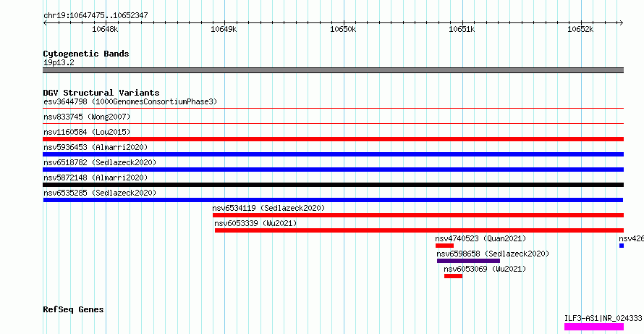Click the gray 19p13.2 cytogenetic band
The image size is (644, 334).
click(x=334, y=70)
